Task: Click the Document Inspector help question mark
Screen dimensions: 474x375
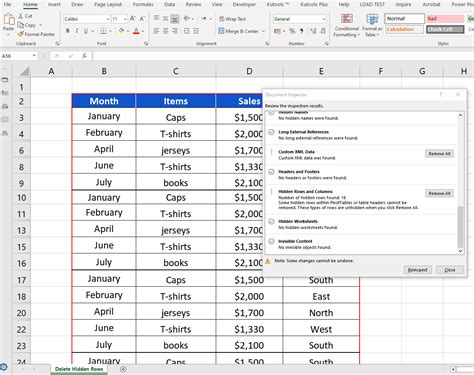Action: 441,94
